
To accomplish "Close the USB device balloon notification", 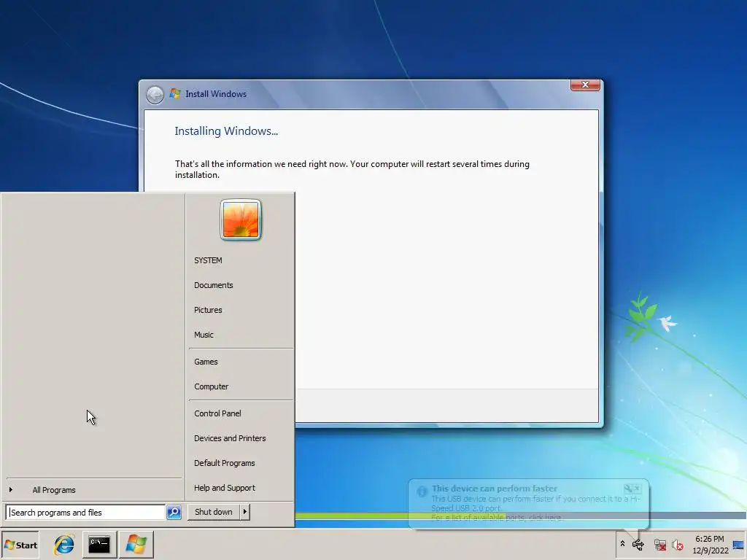I will [x=638, y=488].
